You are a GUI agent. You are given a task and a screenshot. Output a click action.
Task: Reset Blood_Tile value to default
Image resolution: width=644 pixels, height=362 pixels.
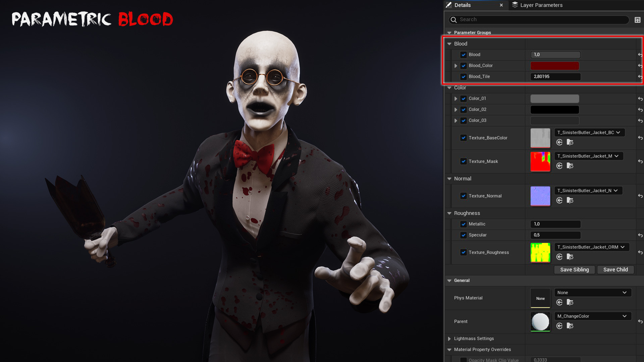pyautogui.click(x=640, y=77)
